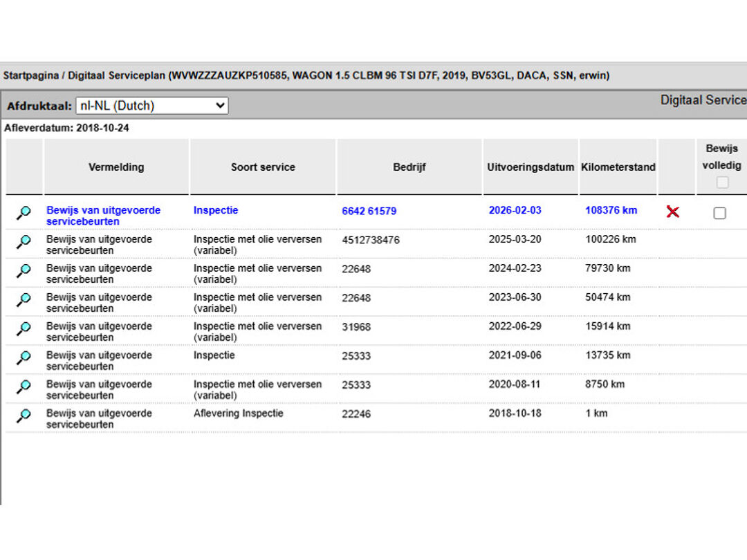Open magnifier for 2026-02-03 Inspectie entry
This screenshot has width=747, height=560.
coord(24,213)
